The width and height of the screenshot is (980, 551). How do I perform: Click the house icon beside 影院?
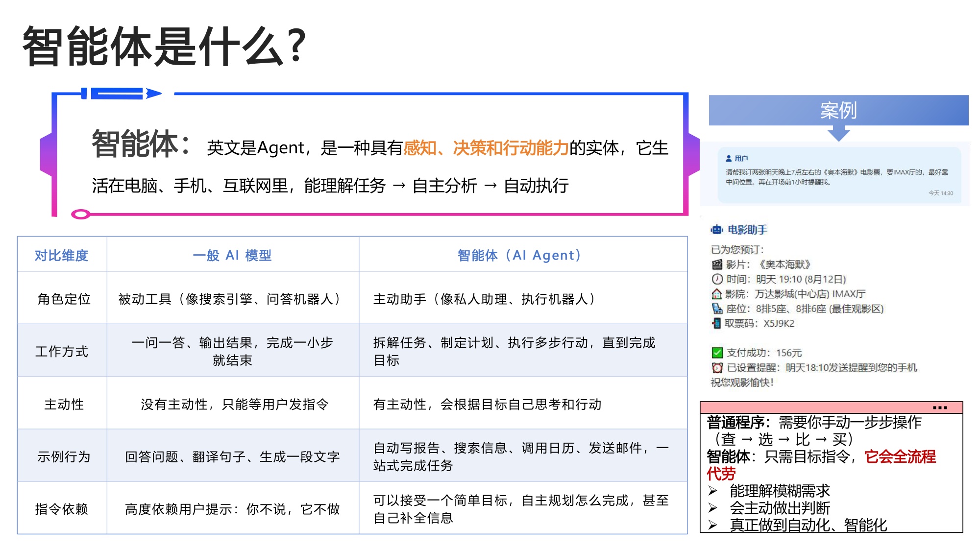point(717,294)
